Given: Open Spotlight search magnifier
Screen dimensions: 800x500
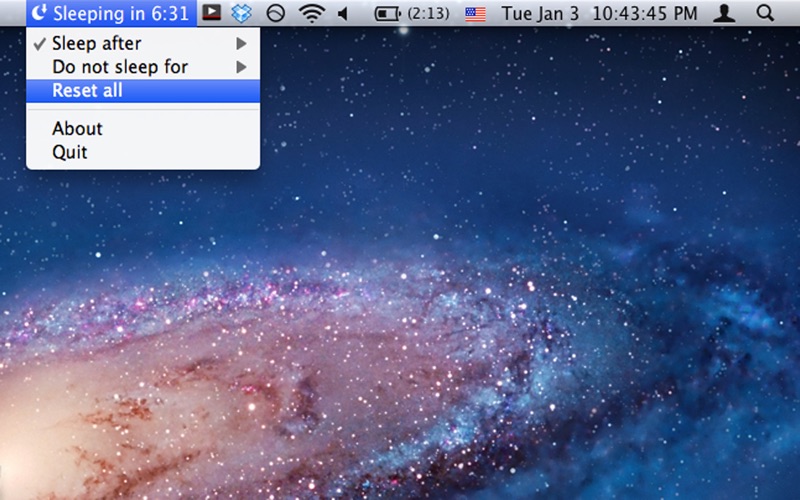Looking at the screenshot, I should (x=765, y=14).
